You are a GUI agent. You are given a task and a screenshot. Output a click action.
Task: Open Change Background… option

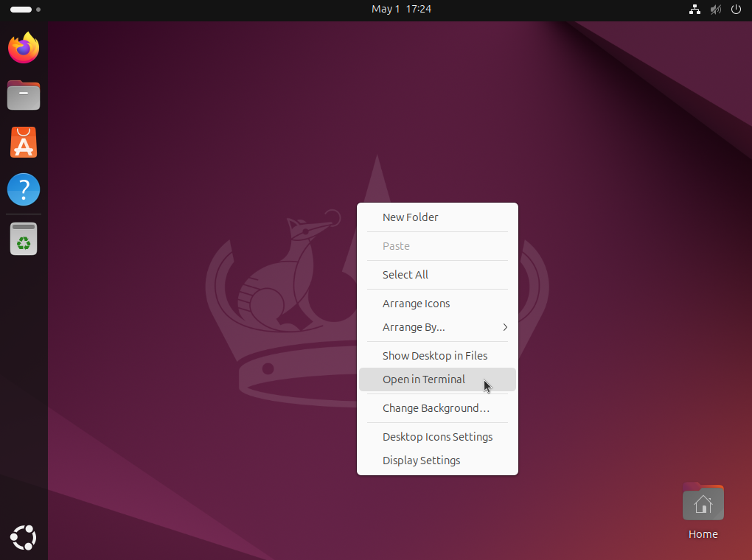point(437,408)
